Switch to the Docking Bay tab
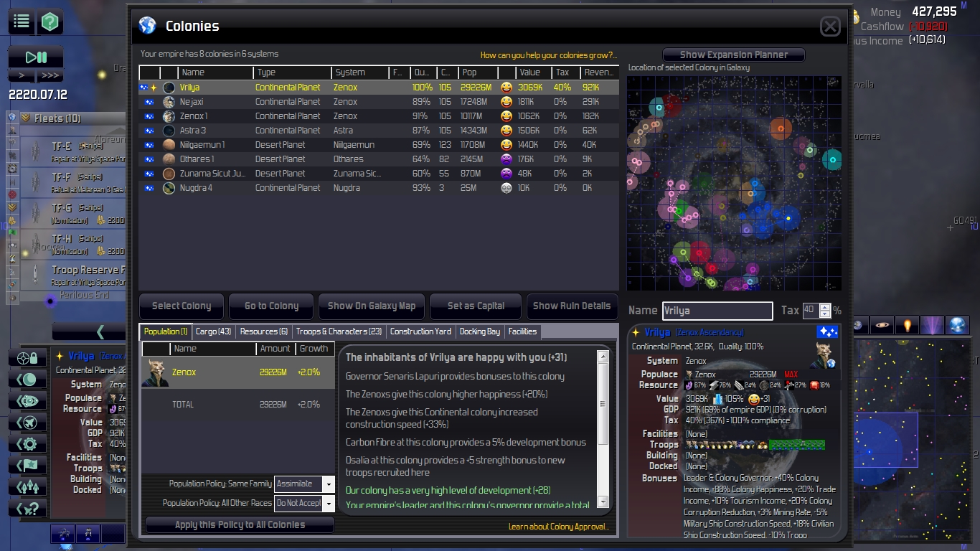The height and width of the screenshot is (551, 980). (x=480, y=331)
